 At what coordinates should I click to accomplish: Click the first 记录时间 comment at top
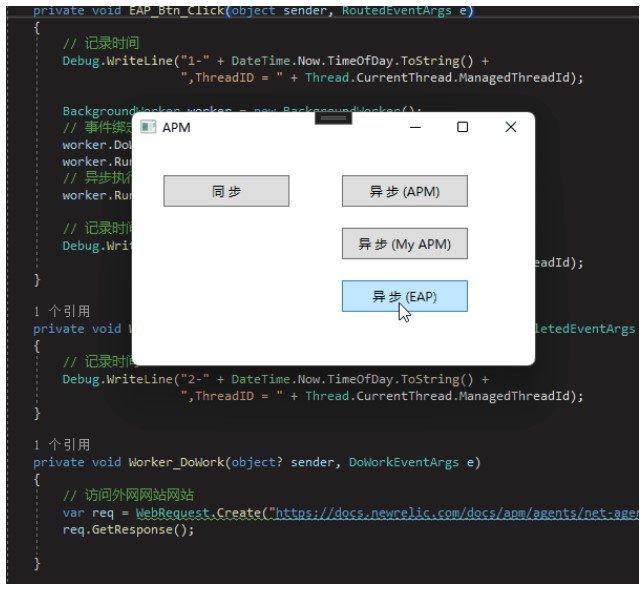[101, 43]
